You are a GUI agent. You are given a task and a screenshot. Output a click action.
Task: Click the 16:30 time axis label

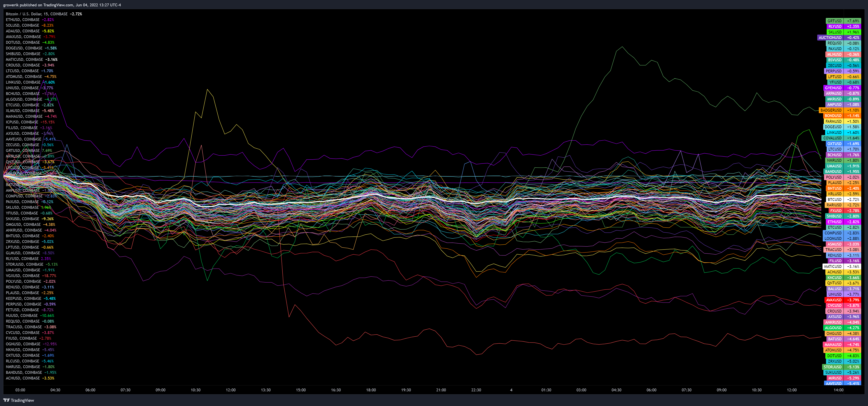[x=336, y=390]
